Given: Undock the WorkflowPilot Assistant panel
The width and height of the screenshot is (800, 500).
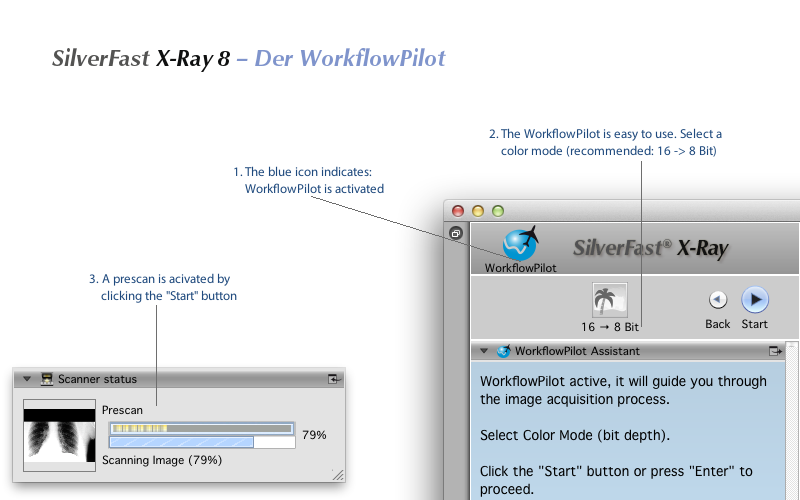Looking at the screenshot, I should (775, 351).
